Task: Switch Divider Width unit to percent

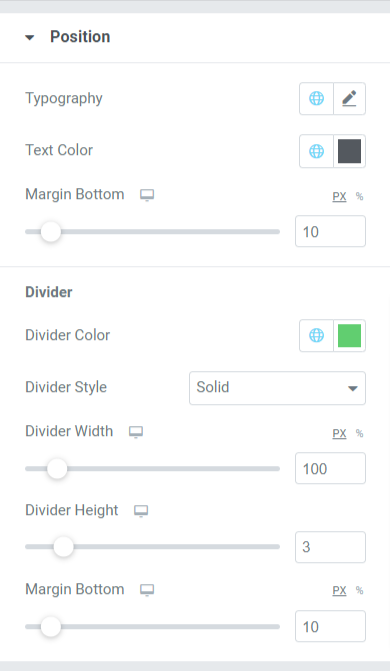Action: click(360, 433)
